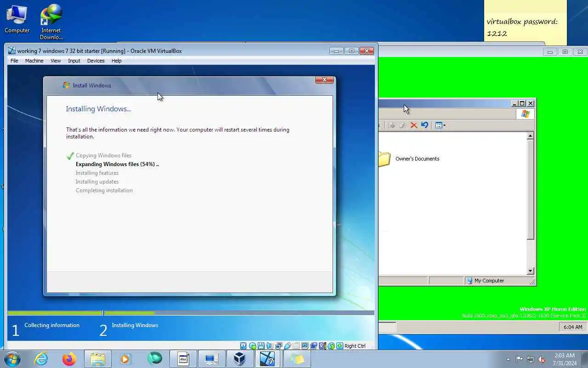
Task: Open the Machine menu in VirtualBox
Action: tap(34, 61)
